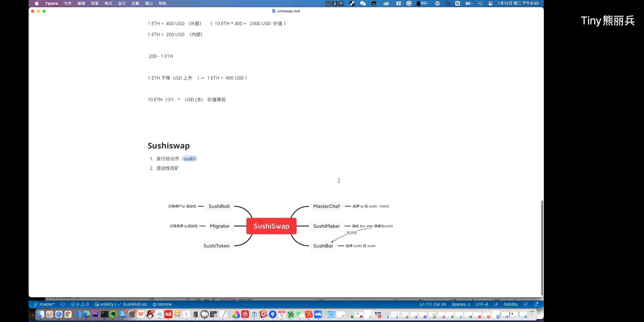Screen dimensions: 644x322
Task: Click the document vertical scrollbar
Action: (542, 247)
